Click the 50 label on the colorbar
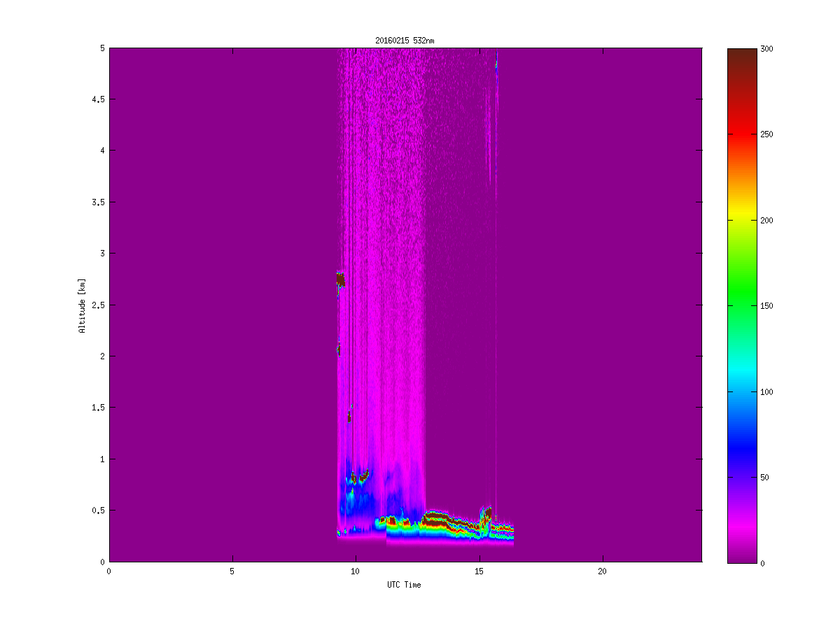Screen dimensions: 840x631 [765, 478]
